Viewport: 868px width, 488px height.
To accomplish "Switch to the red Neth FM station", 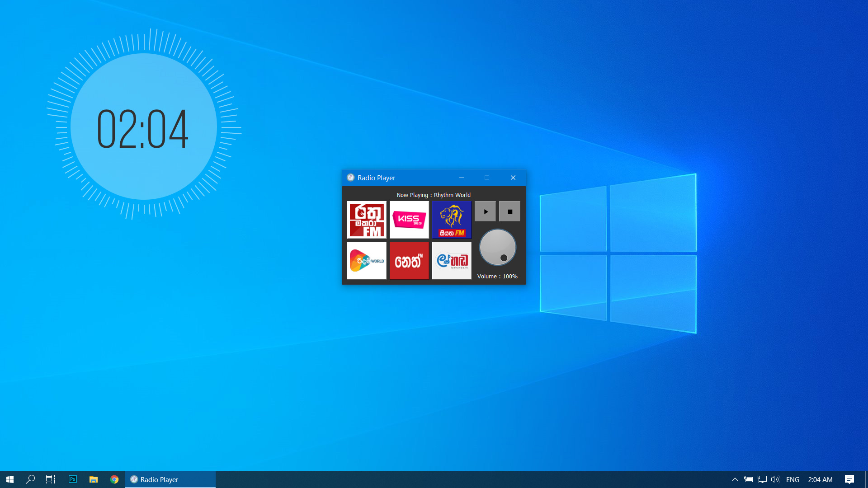I will pos(409,261).
